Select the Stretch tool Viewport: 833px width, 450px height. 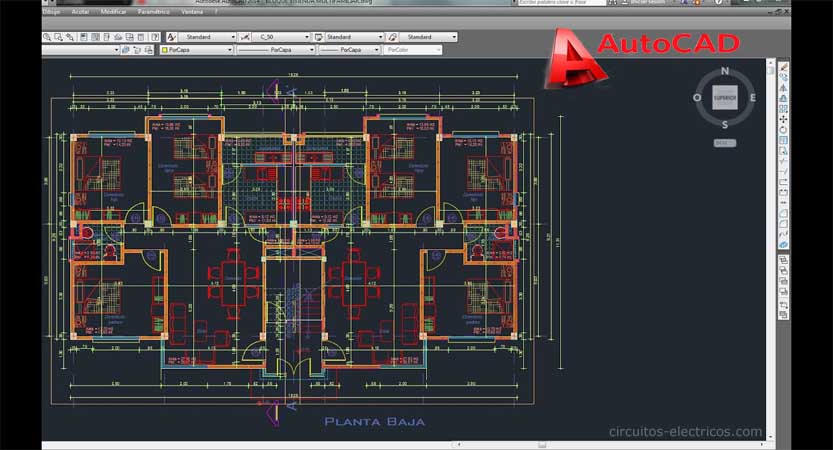[783, 151]
